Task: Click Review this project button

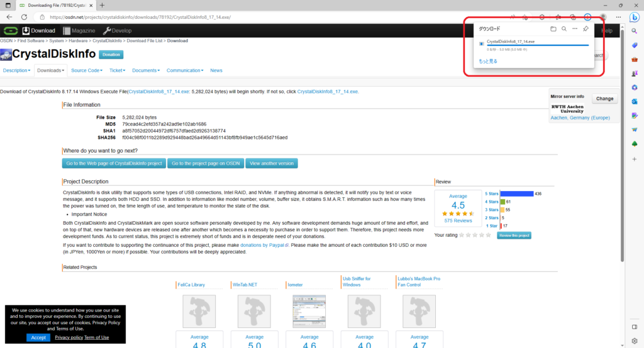Action: click(514, 236)
